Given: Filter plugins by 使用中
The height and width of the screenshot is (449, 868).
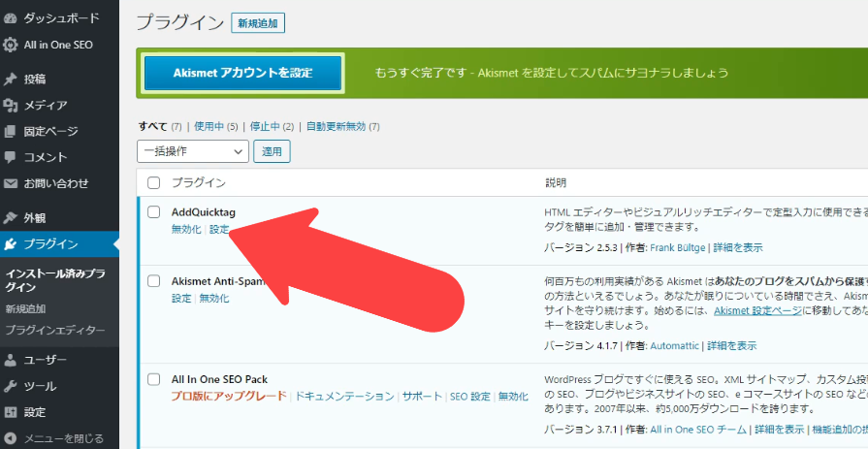Looking at the screenshot, I should 209,126.
